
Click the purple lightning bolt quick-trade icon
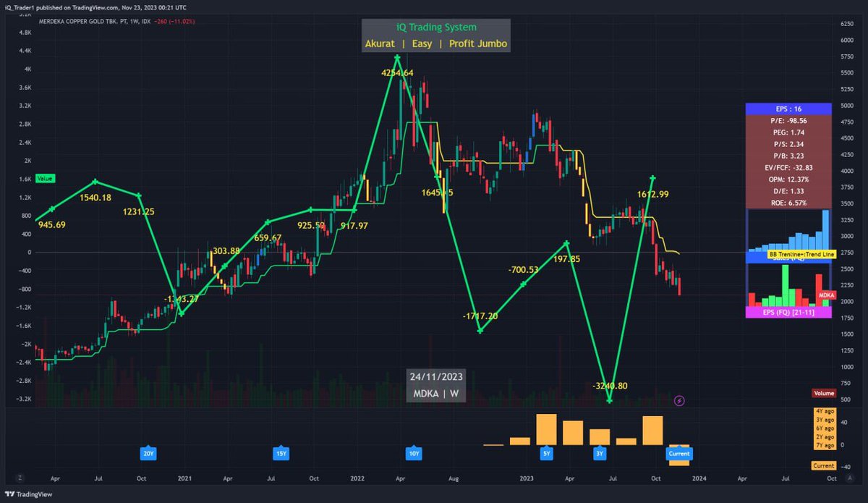point(680,401)
